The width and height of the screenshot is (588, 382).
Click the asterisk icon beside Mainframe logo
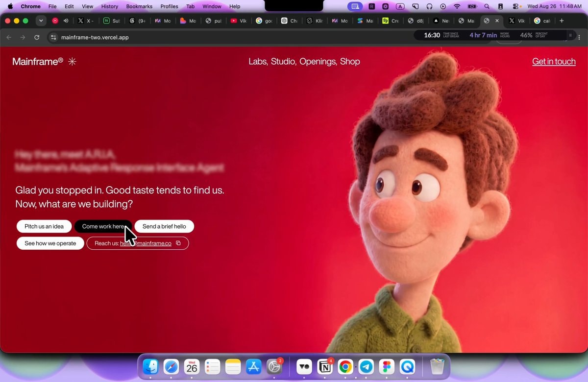pyautogui.click(x=72, y=62)
